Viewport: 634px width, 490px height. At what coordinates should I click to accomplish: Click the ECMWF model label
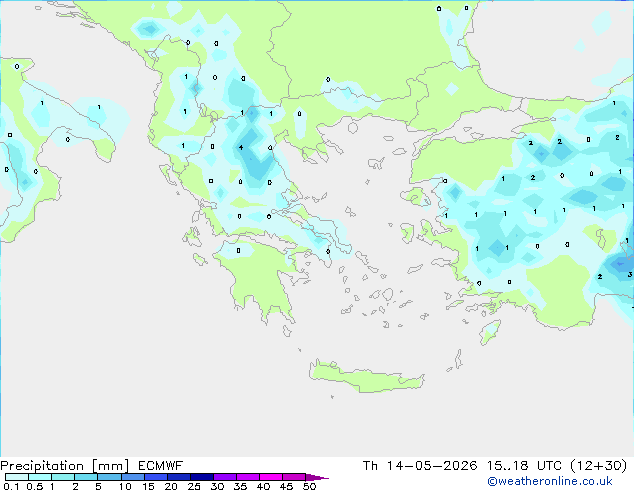(x=161, y=466)
